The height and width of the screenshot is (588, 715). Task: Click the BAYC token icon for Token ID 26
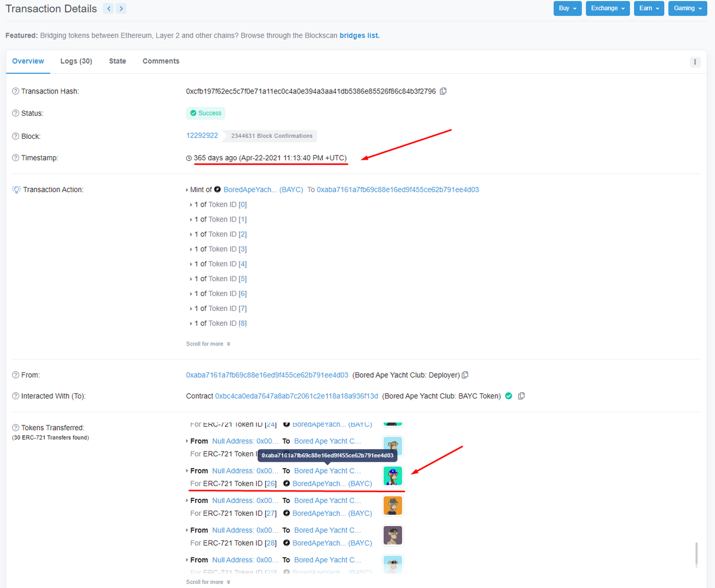pyautogui.click(x=287, y=484)
